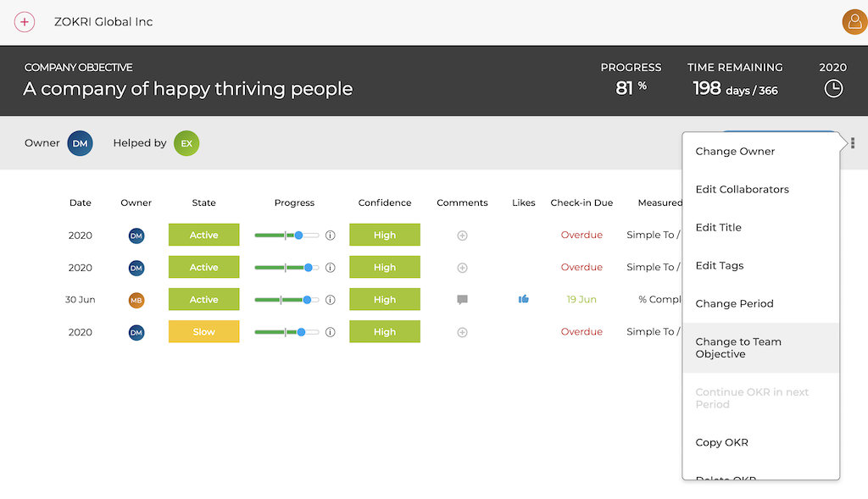
Task: Open the user profile avatar menu
Action: 854,22
